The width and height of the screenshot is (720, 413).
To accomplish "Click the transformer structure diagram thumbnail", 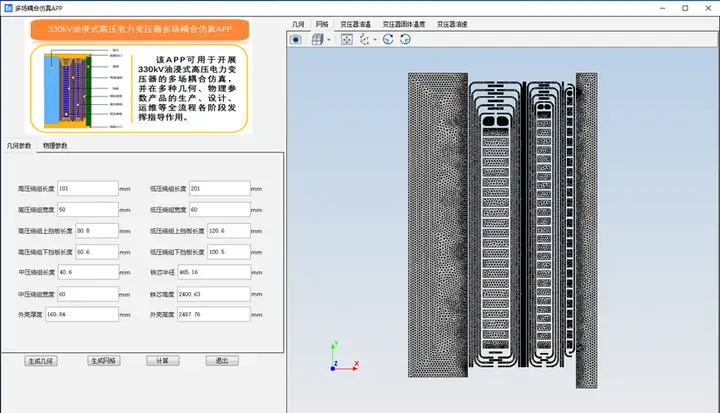I will pyautogui.click(x=68, y=90).
